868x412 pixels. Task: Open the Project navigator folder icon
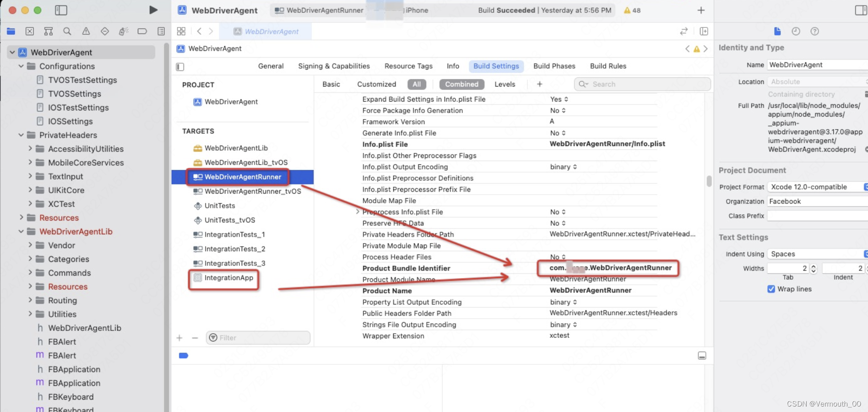(x=11, y=31)
